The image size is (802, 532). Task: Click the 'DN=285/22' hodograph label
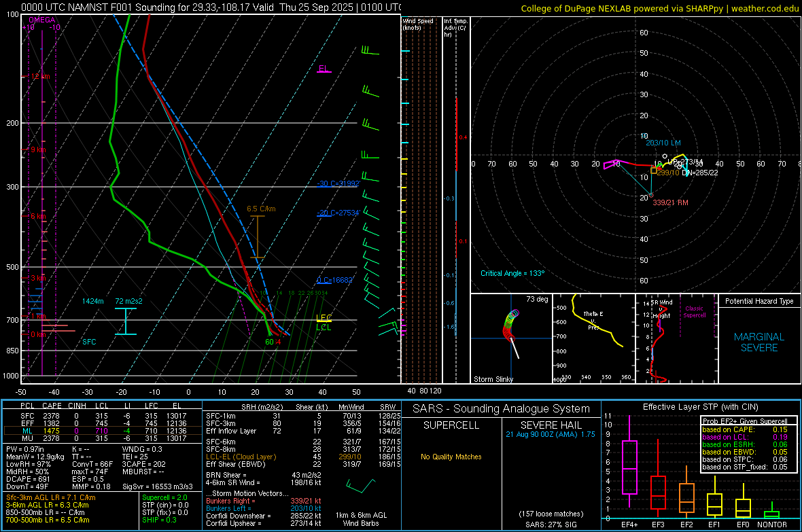(x=699, y=173)
